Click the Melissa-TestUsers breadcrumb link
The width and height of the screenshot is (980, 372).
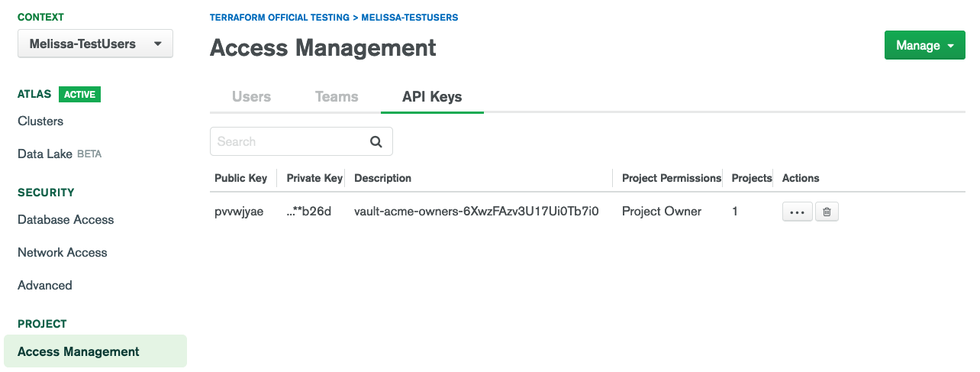tap(409, 17)
